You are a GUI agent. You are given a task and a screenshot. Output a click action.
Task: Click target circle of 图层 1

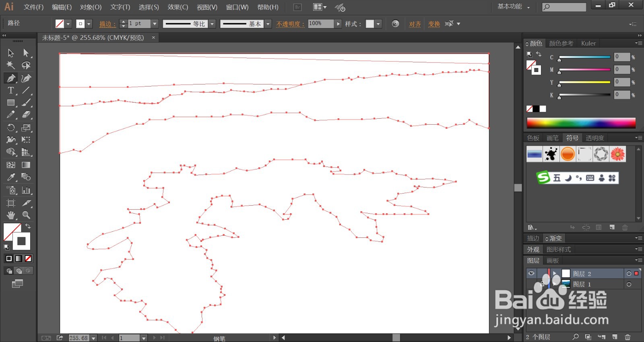(629, 284)
